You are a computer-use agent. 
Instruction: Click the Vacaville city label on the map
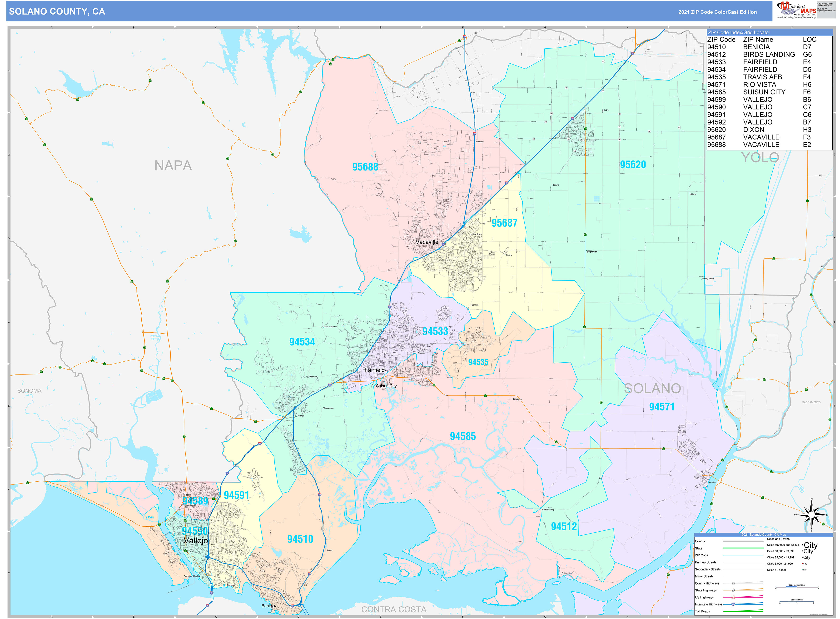pyautogui.click(x=427, y=242)
